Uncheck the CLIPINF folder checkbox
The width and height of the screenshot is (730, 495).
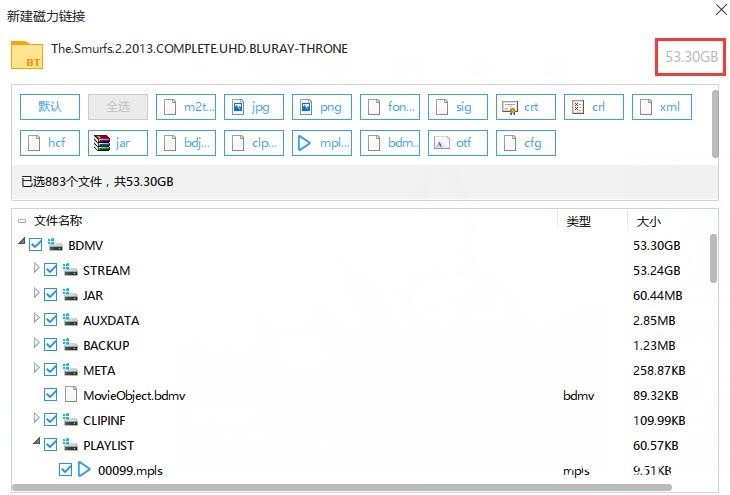(50, 420)
